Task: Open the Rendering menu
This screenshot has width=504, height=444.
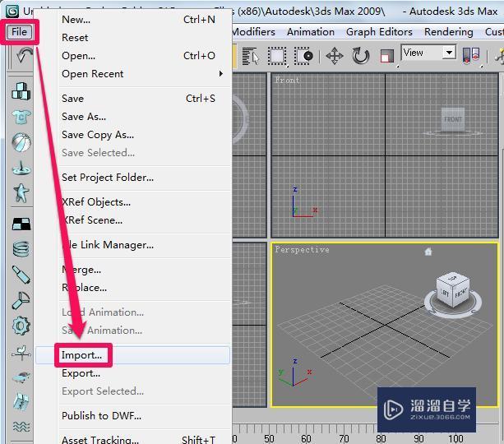Action: (x=448, y=32)
